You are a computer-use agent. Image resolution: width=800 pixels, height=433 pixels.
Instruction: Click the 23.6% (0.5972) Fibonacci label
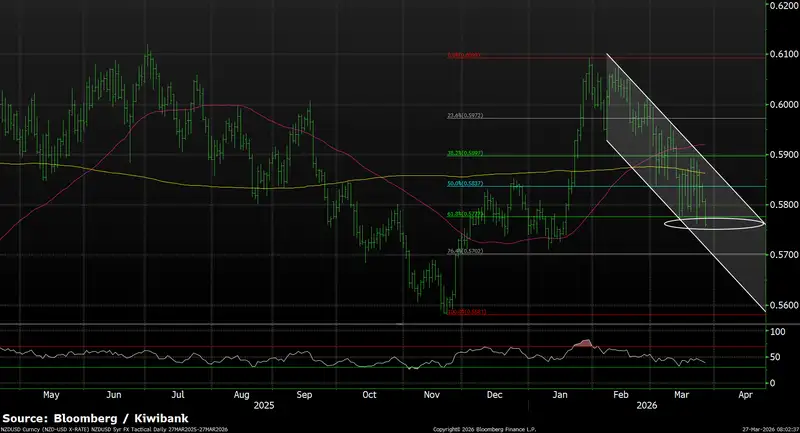click(465, 116)
